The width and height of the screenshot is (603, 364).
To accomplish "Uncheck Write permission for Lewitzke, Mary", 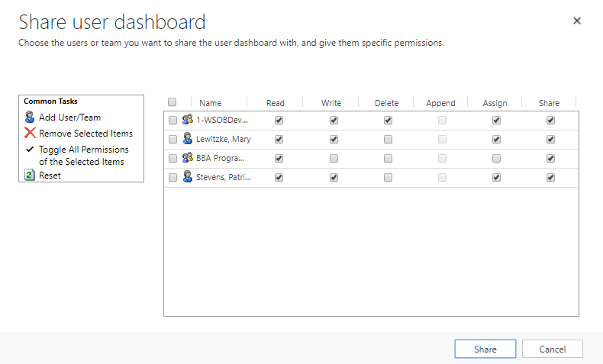I will click(x=334, y=140).
